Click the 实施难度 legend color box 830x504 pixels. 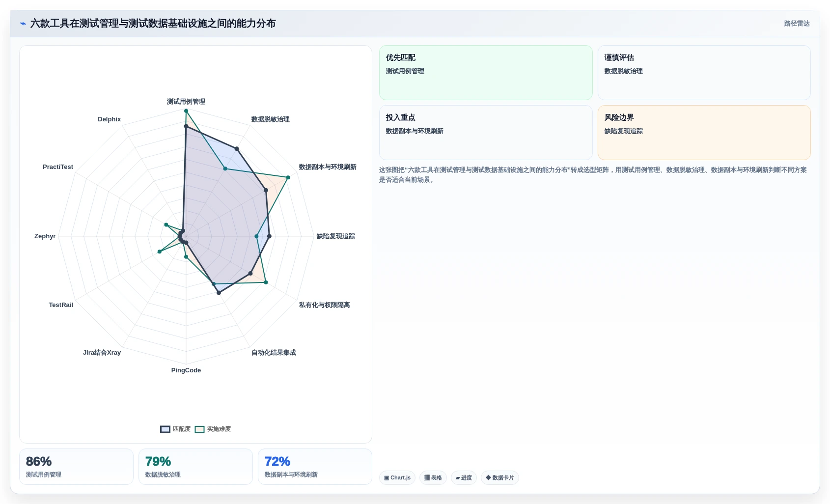coord(199,429)
